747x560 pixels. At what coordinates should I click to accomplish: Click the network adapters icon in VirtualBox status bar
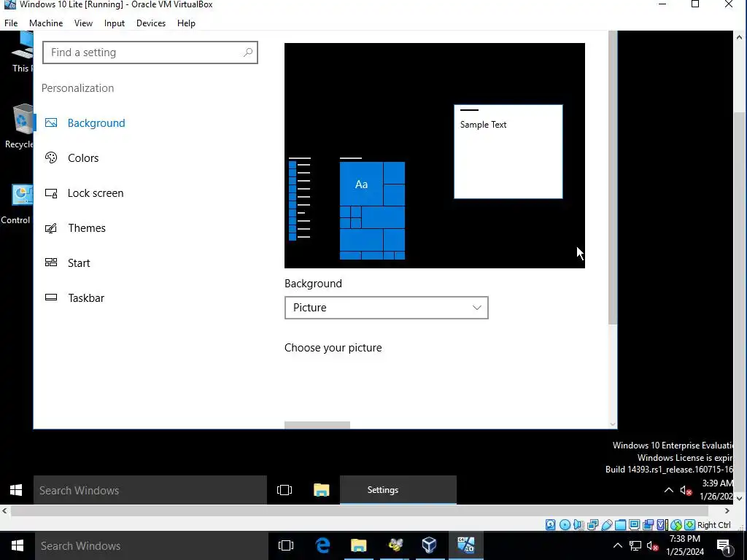592,525
